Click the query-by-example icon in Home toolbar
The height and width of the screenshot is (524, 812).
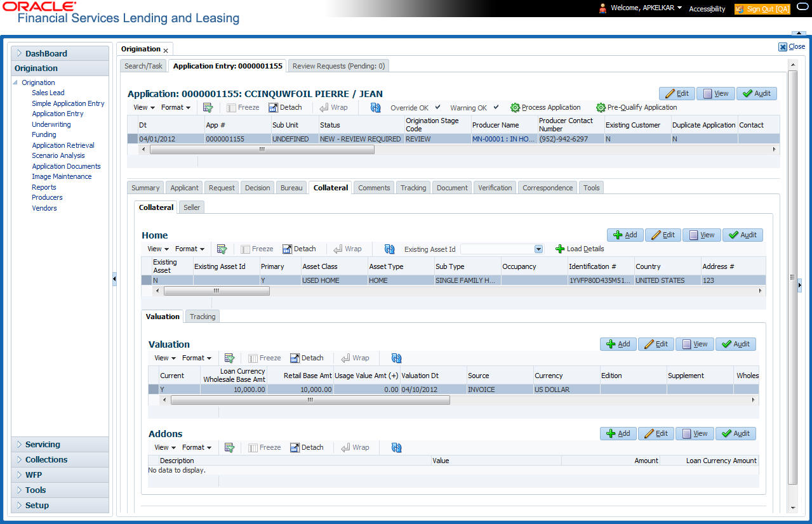pos(222,249)
